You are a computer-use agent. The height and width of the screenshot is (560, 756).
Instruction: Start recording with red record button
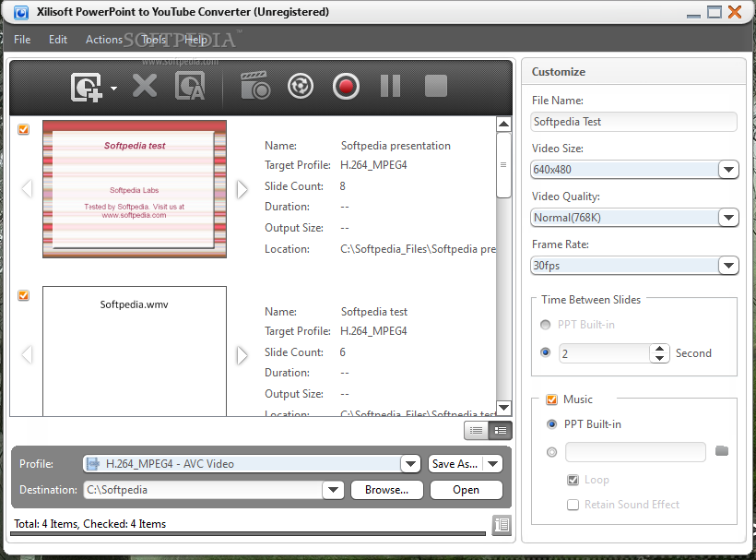coord(346,87)
